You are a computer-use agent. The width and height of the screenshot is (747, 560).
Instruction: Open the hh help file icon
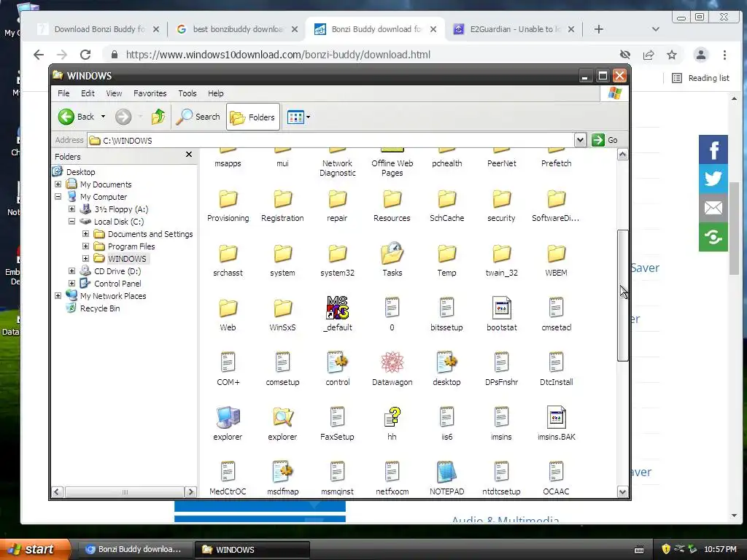(392, 417)
